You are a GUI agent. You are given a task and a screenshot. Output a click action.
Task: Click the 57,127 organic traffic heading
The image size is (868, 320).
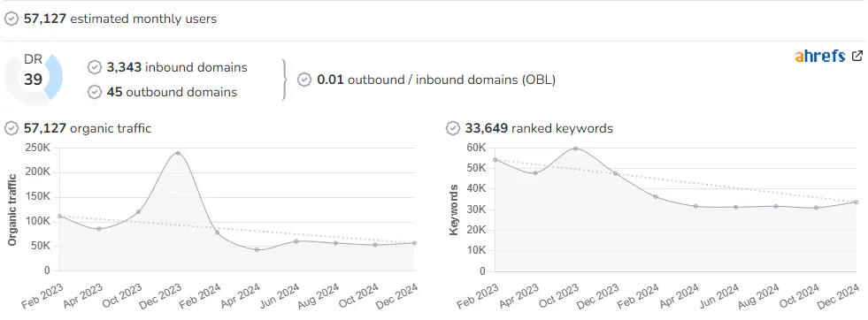pos(88,128)
